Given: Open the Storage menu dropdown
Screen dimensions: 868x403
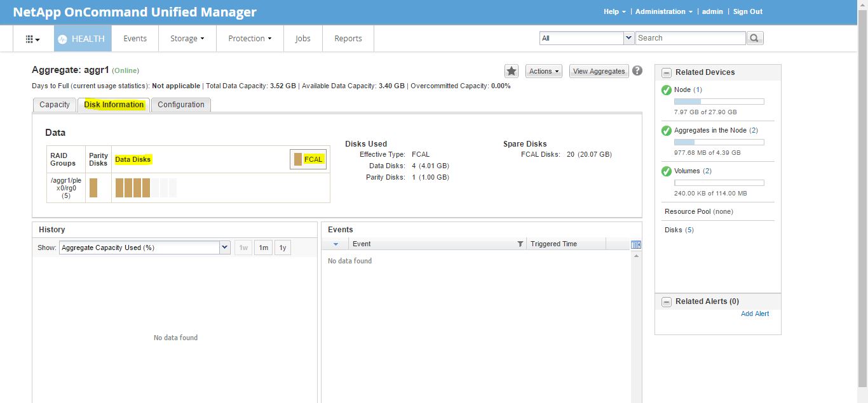Looking at the screenshot, I should [x=187, y=38].
